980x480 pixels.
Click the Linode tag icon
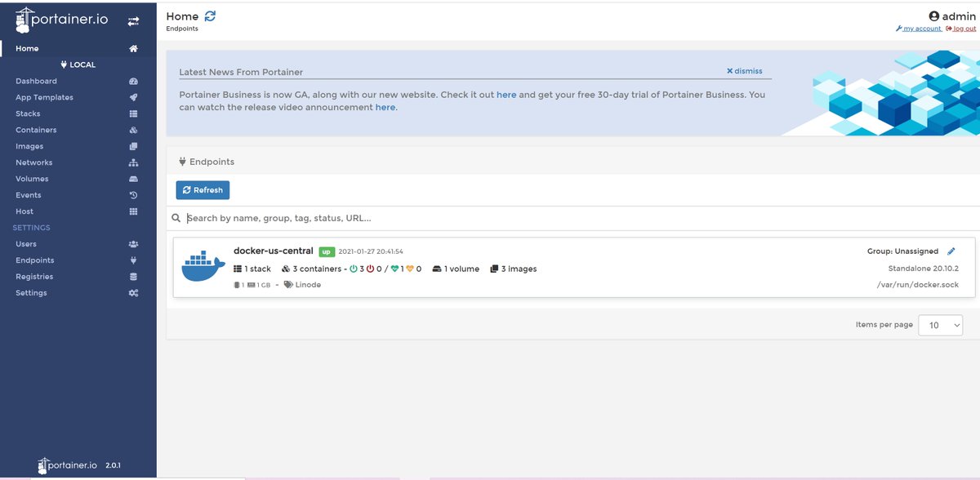pyautogui.click(x=288, y=285)
